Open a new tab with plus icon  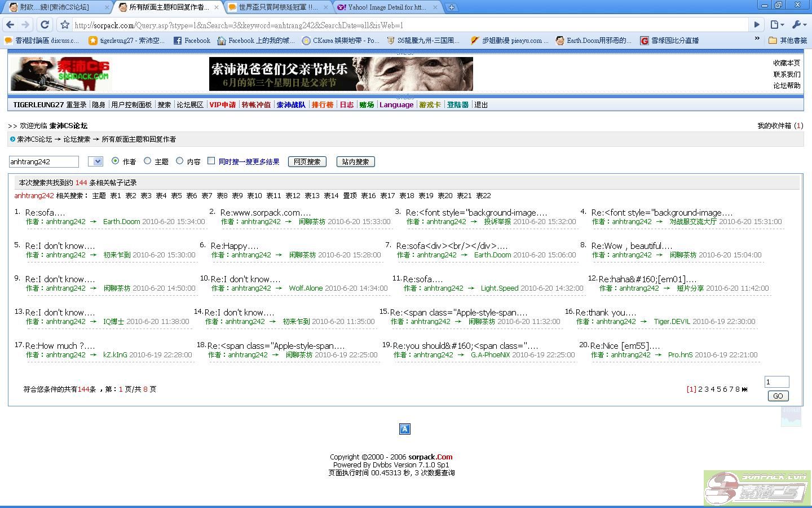(x=452, y=7)
